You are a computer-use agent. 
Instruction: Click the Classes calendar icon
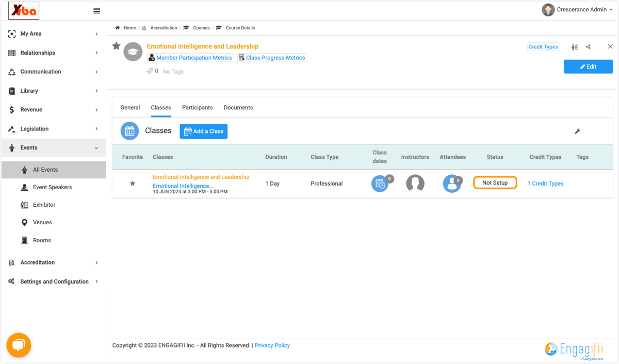point(130,131)
